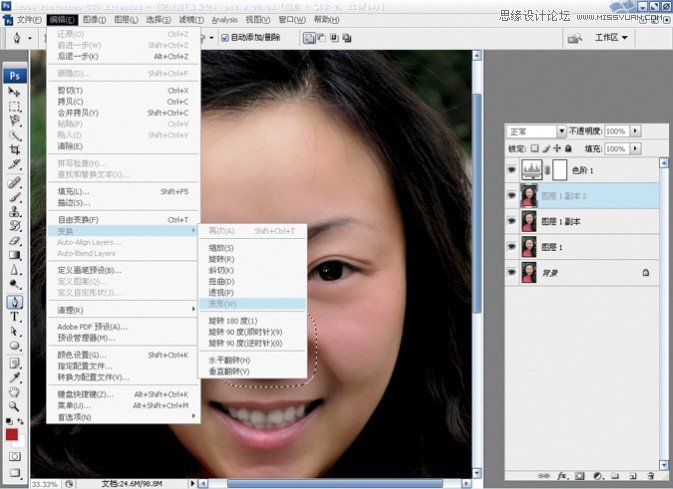Select the History Brush tool
This screenshot has height=489, width=673.
coord(14,226)
